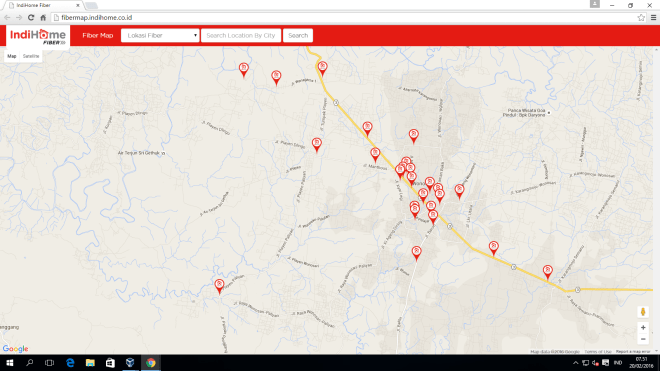This screenshot has height=371, width=660.
Task: Select fiber marker at top of yellow highway
Action: (x=322, y=68)
